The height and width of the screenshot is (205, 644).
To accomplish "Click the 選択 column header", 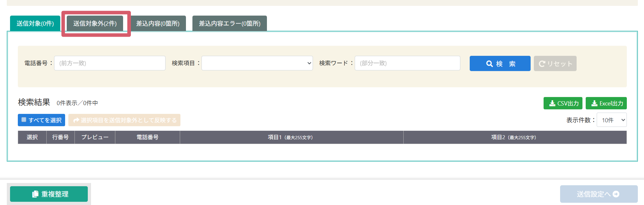I will click(32, 137).
